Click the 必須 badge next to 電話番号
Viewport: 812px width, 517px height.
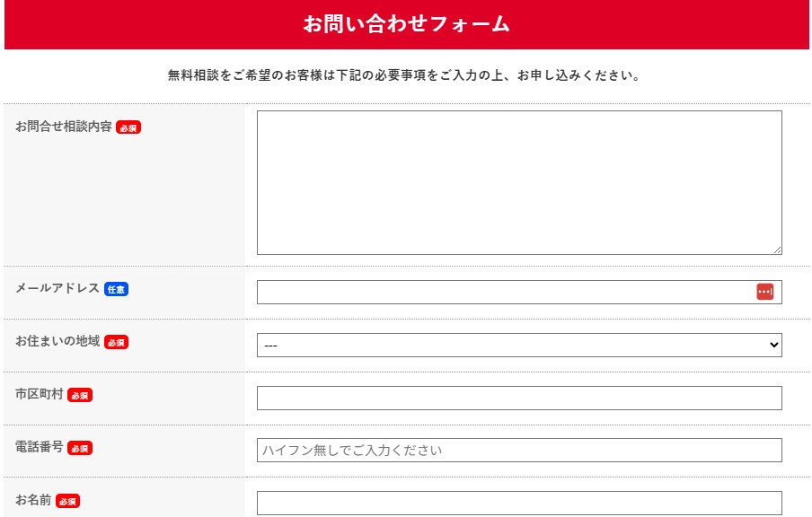coord(80,448)
